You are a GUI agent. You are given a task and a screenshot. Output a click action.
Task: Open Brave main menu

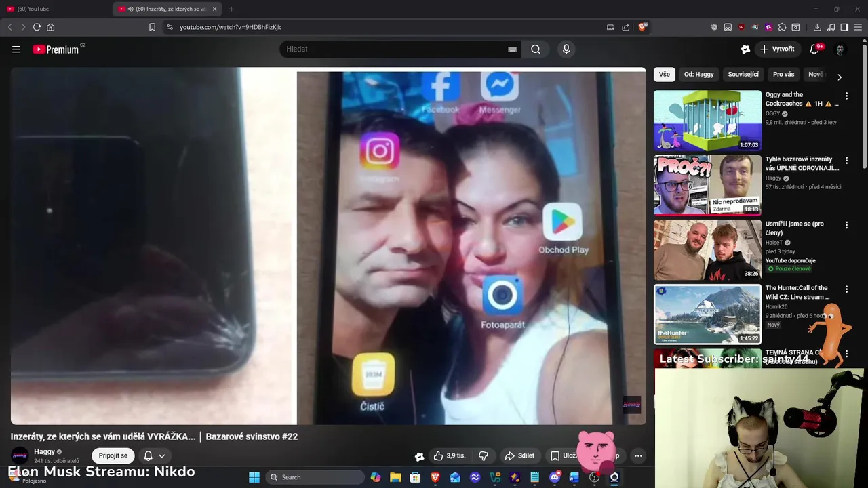click(858, 27)
